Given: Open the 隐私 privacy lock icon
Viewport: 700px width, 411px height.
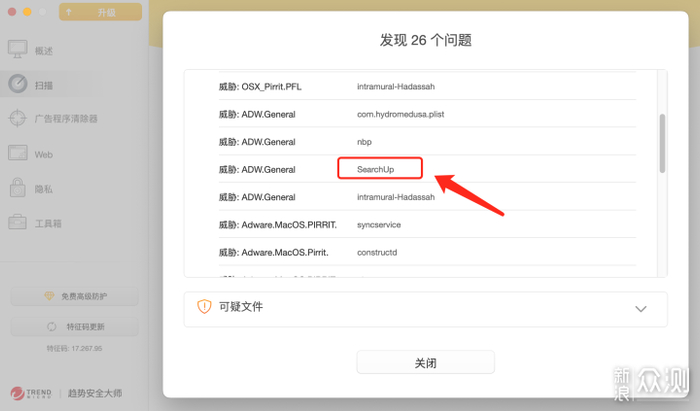Looking at the screenshot, I should pos(17,187).
